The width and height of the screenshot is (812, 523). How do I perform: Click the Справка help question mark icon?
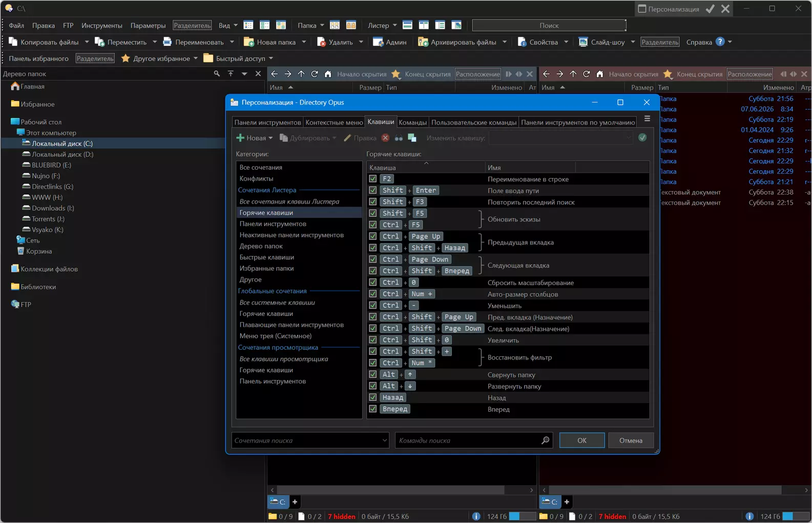(x=720, y=42)
